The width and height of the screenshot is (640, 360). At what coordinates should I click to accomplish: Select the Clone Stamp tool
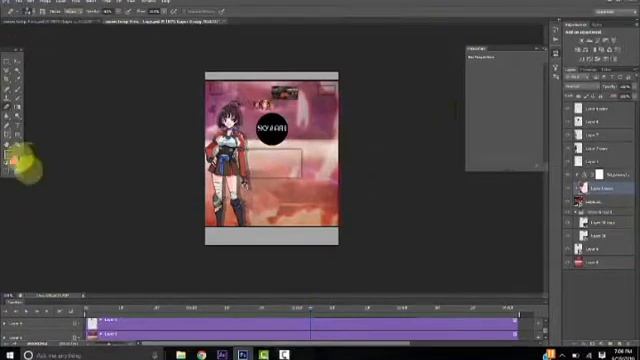pos(7,98)
